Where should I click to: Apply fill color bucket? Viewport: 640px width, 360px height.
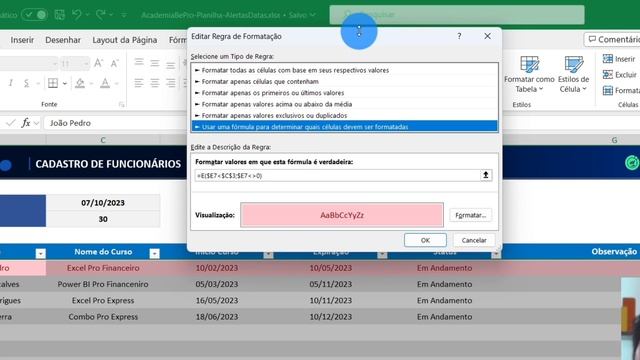[x=80, y=83]
